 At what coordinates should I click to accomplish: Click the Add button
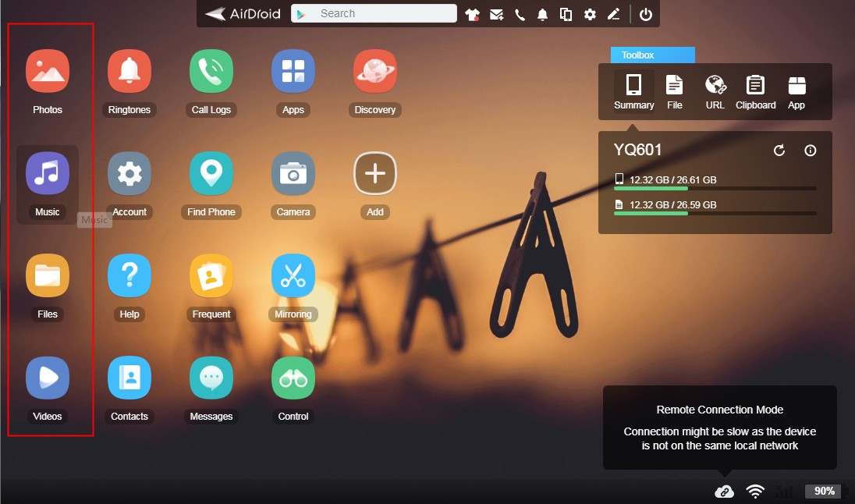click(374, 172)
